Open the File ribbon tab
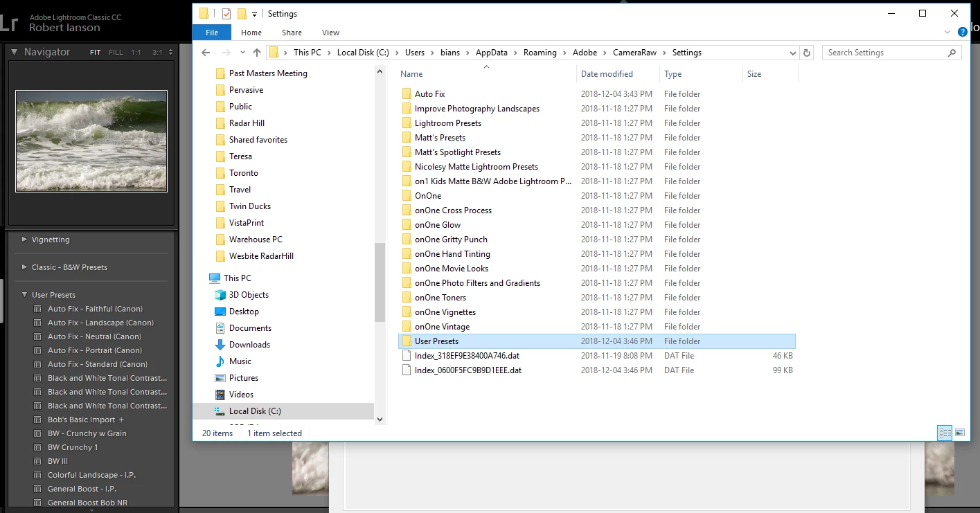The width and height of the screenshot is (980, 513). click(x=212, y=33)
